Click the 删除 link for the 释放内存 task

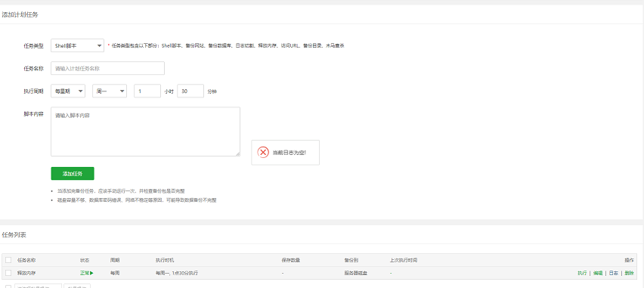point(629,273)
